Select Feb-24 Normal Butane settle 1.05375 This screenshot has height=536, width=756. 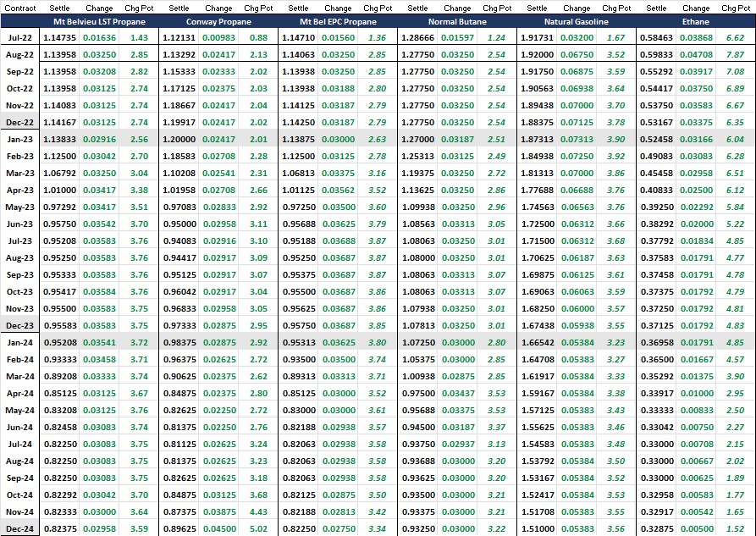click(417, 359)
